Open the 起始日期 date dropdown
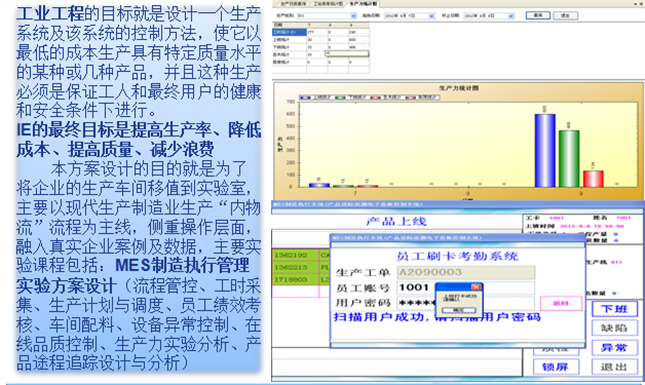645x385 pixels. click(x=432, y=16)
